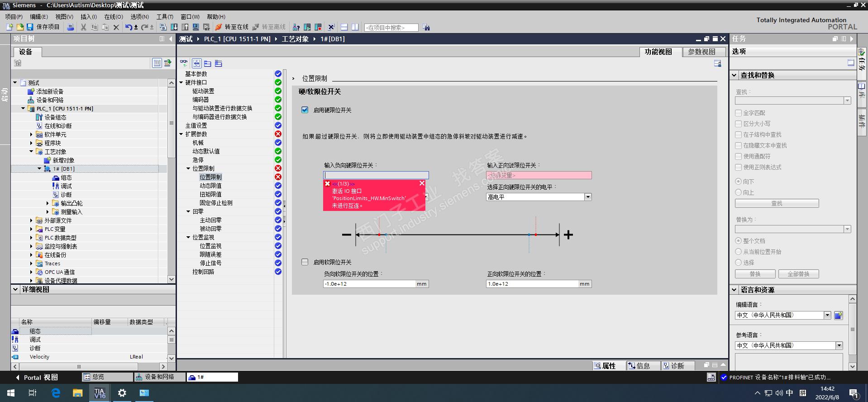The height and width of the screenshot is (402, 868).
Task: Click the green check icon beside 驱动装置
Action: pos(278,91)
